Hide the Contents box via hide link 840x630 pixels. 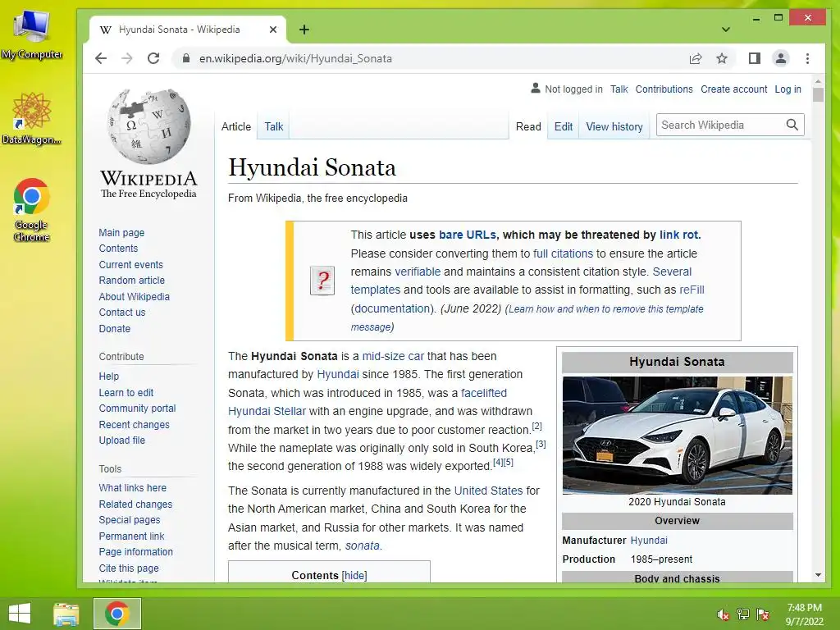(354, 575)
